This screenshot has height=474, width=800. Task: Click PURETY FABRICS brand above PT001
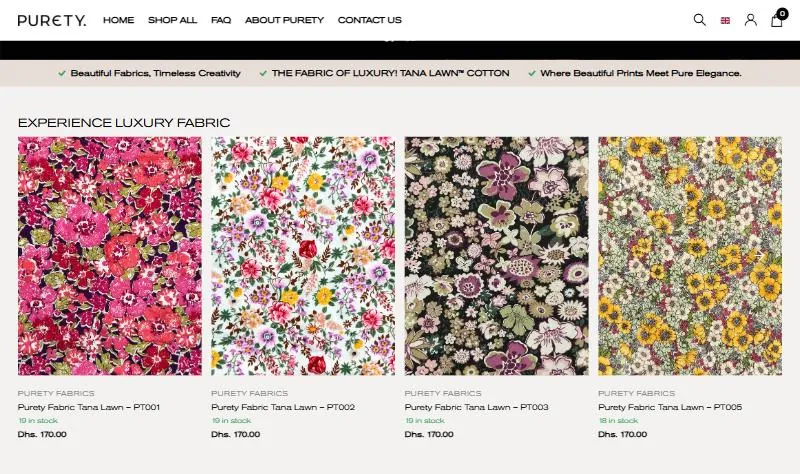coord(56,393)
